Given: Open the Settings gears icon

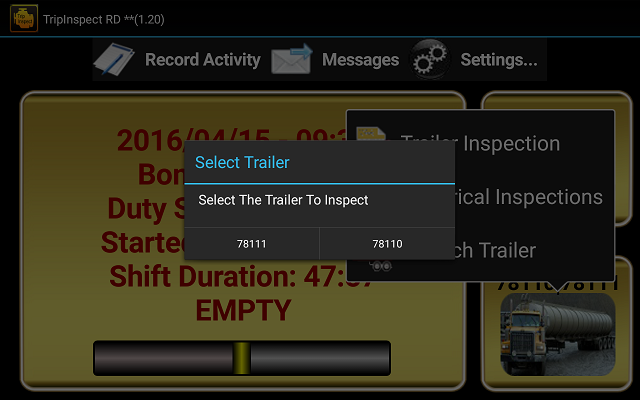Looking at the screenshot, I should 430,60.
